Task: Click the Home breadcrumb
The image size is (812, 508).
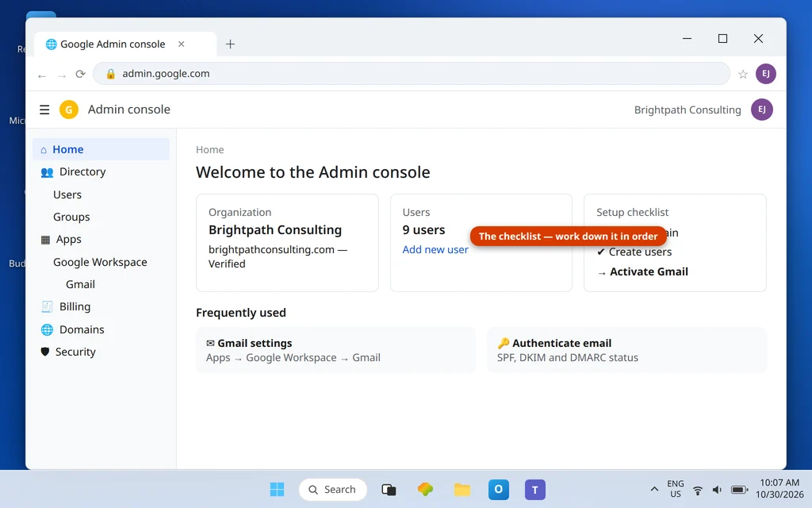Action: click(x=209, y=150)
